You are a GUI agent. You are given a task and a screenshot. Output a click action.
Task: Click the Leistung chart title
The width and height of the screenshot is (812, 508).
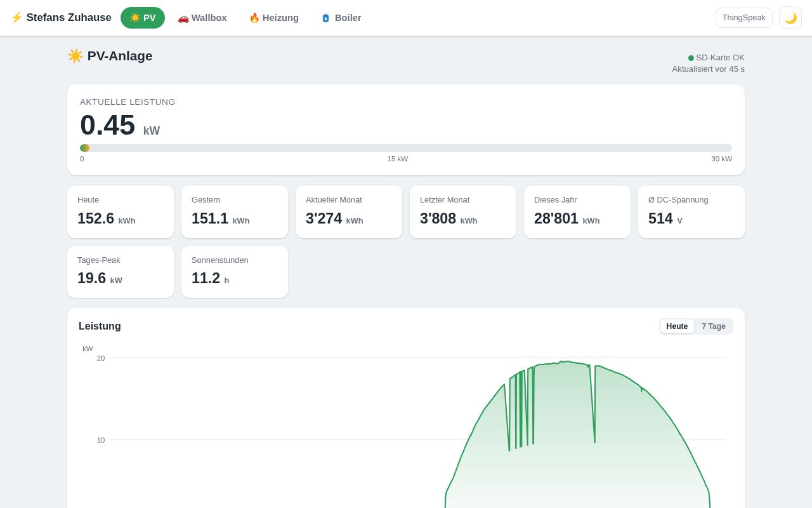coord(100,326)
